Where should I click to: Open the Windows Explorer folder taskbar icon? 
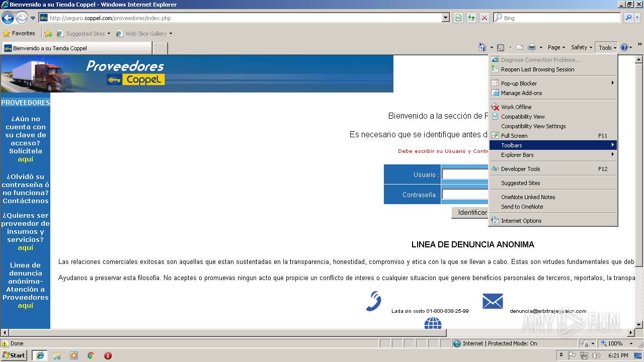57,355
